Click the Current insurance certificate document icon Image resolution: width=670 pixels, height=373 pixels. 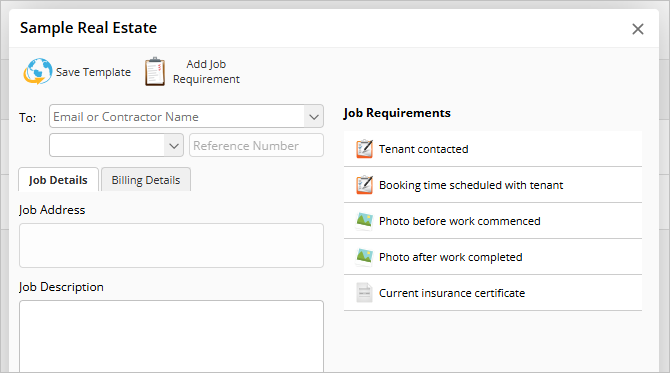[x=364, y=293]
